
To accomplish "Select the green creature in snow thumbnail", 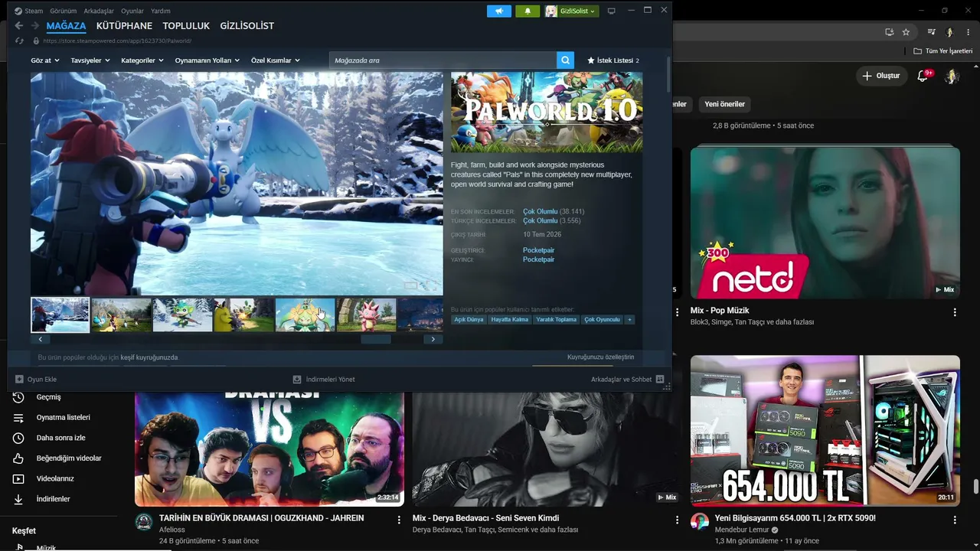I will click(x=183, y=315).
